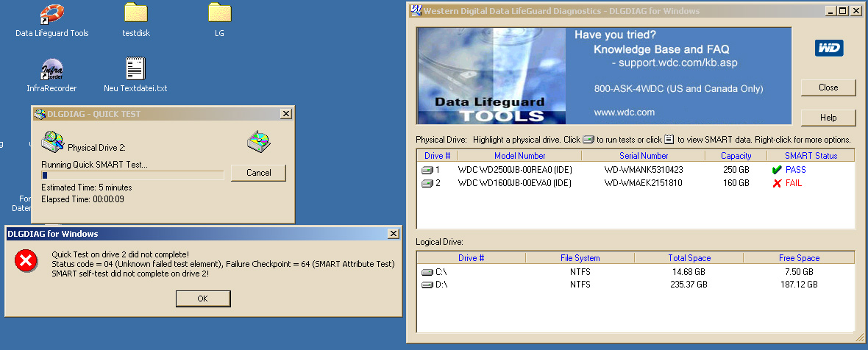Click the 160 GB capacity cell
868x350 pixels.
pyautogui.click(x=736, y=183)
